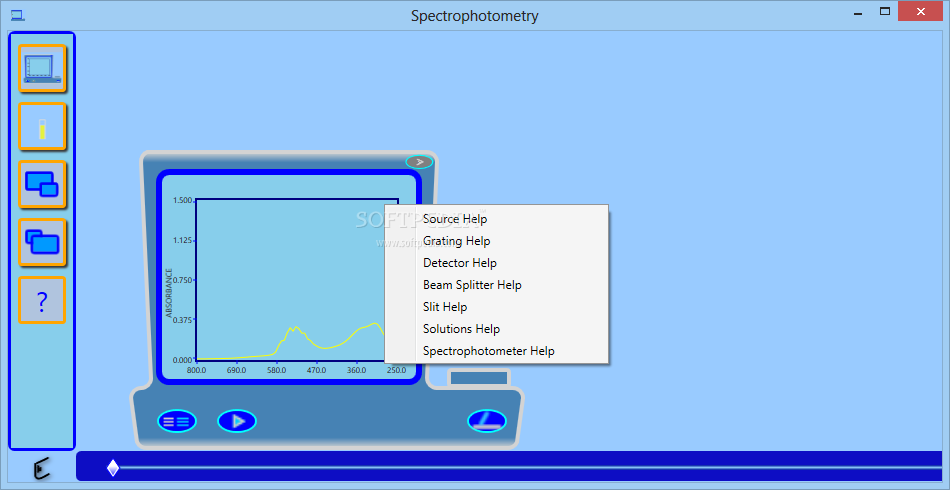Open Detector Help
This screenshot has width=950, height=490.
pyautogui.click(x=460, y=263)
